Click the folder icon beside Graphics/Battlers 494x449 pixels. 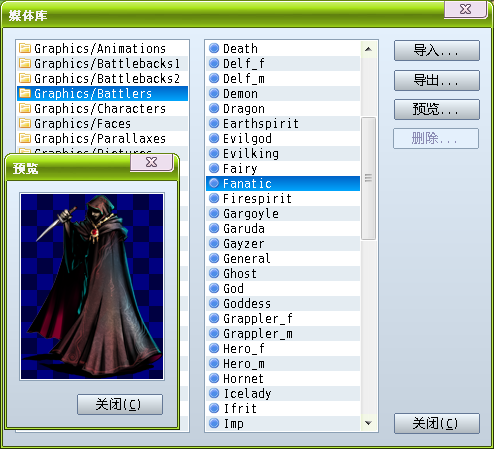[25, 93]
